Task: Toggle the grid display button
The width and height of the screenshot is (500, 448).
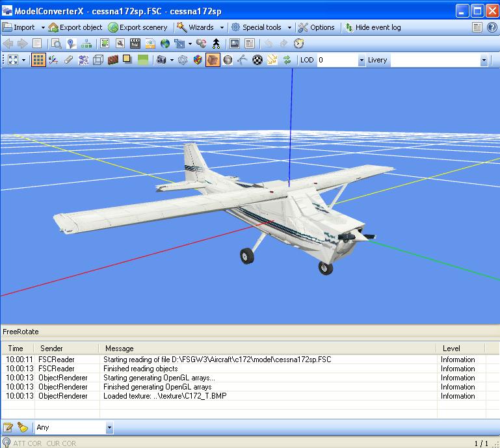Action: tap(38, 60)
